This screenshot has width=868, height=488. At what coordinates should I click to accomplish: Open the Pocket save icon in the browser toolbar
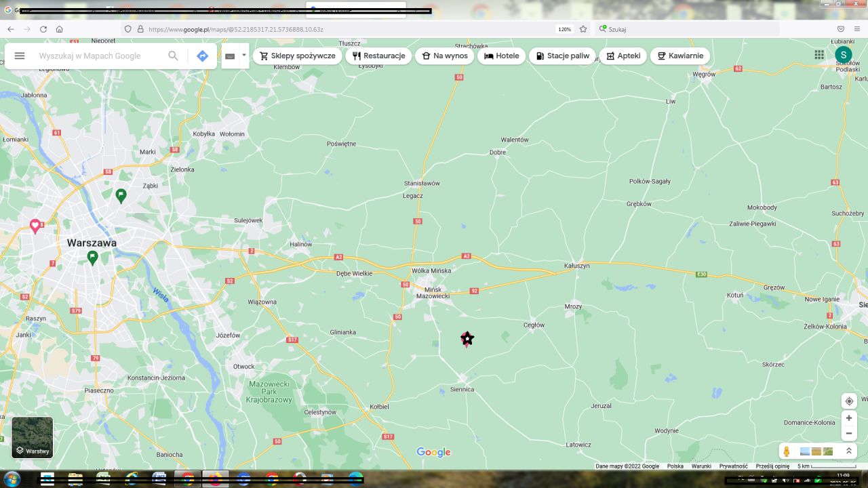(841, 29)
